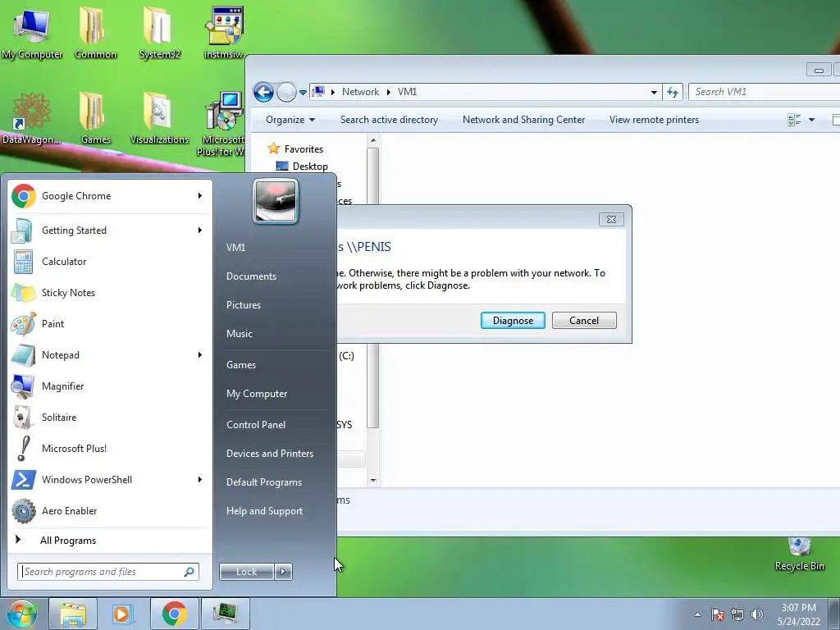Open Aero Enabler from Start menu

[x=109, y=510]
